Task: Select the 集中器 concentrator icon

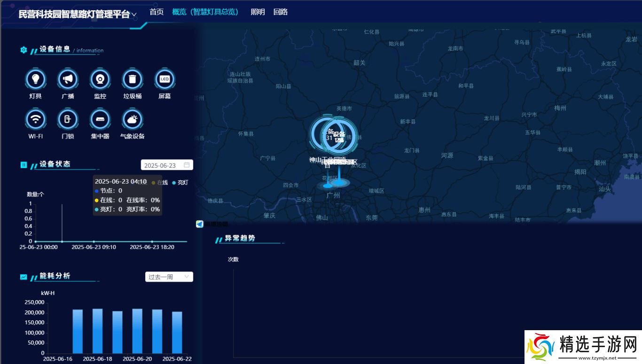Action: tap(100, 119)
